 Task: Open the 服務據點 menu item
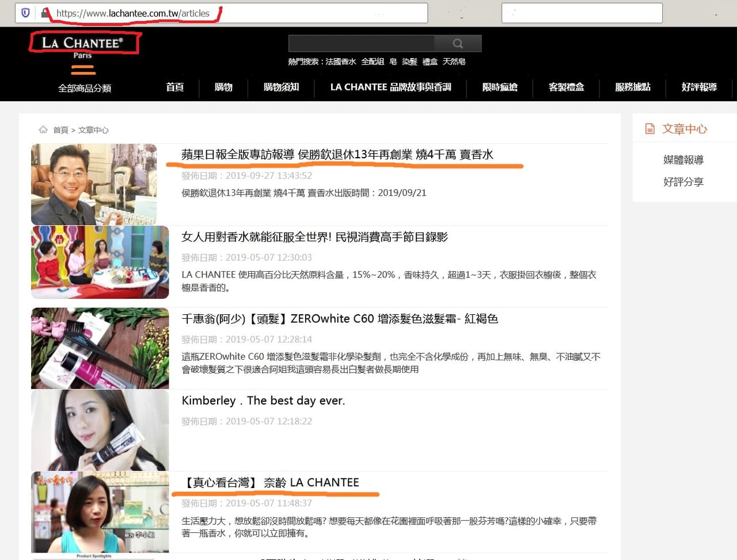coord(633,87)
